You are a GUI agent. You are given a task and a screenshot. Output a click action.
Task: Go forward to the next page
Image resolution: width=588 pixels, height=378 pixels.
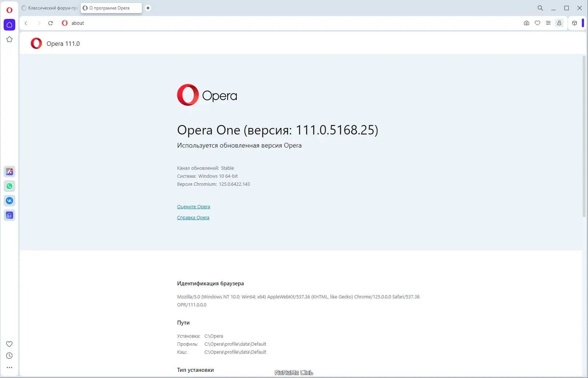pos(39,23)
